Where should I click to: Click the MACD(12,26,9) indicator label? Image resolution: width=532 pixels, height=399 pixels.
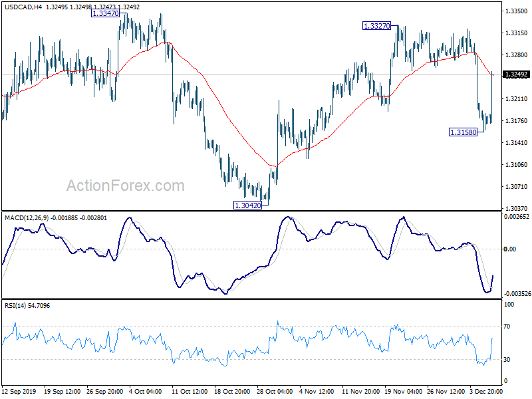click(x=27, y=218)
